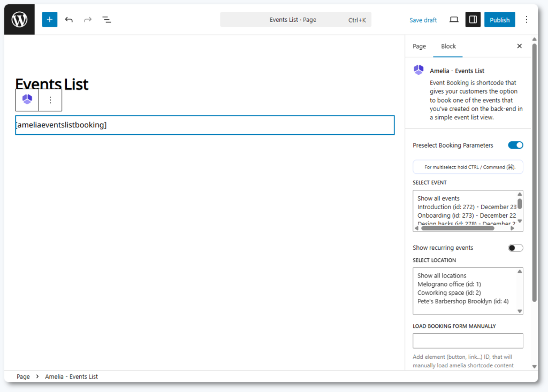Enable Show recurring events toggle
The image size is (548, 392).
515,248
